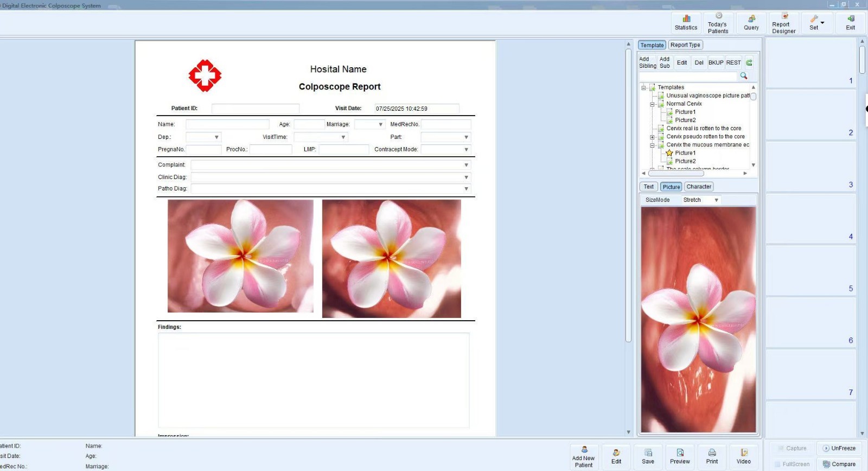Select the Text tab
Viewport: 868px width, 471px height.
[649, 187]
